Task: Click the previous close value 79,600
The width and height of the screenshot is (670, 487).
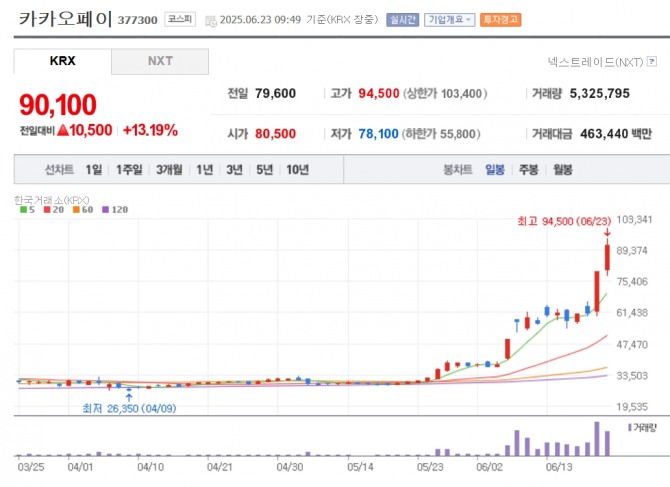Action: click(x=276, y=94)
